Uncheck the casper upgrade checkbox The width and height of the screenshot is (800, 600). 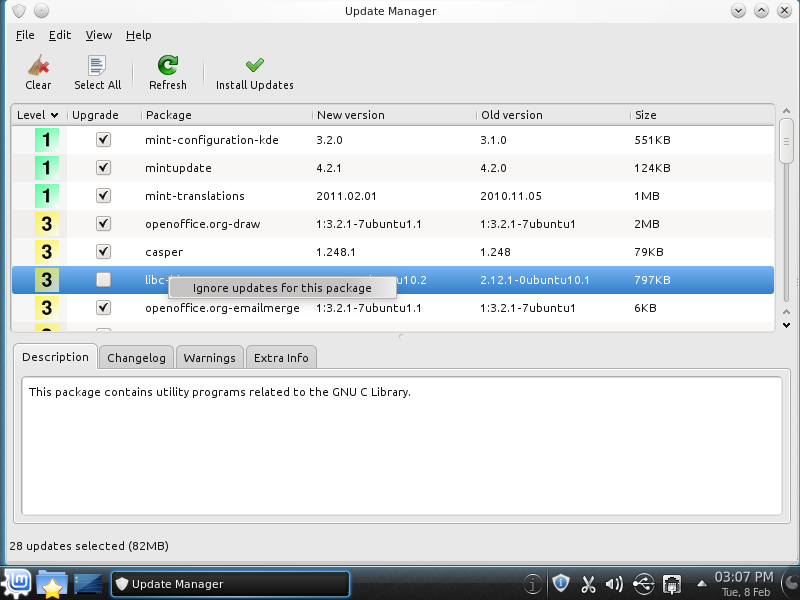click(104, 252)
